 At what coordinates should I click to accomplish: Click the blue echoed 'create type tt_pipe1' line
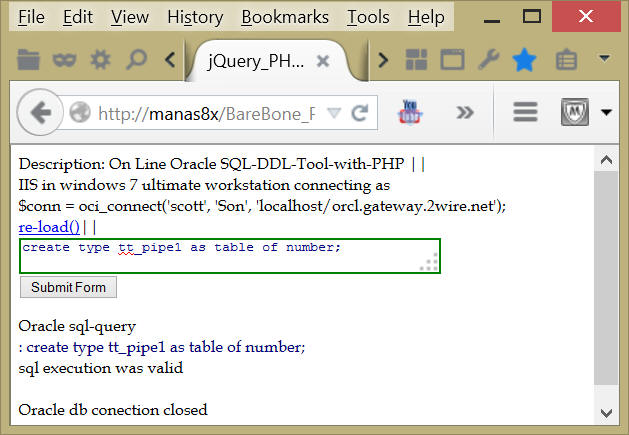point(162,347)
